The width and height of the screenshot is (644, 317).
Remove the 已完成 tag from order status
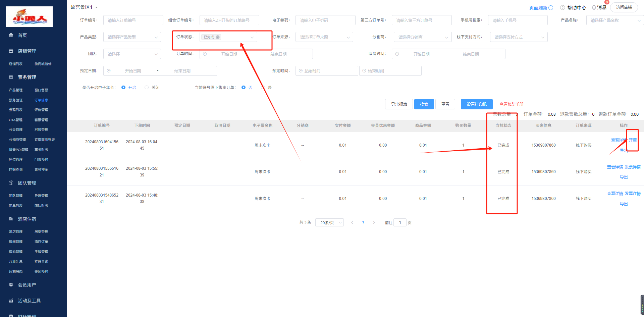pyautogui.click(x=218, y=37)
